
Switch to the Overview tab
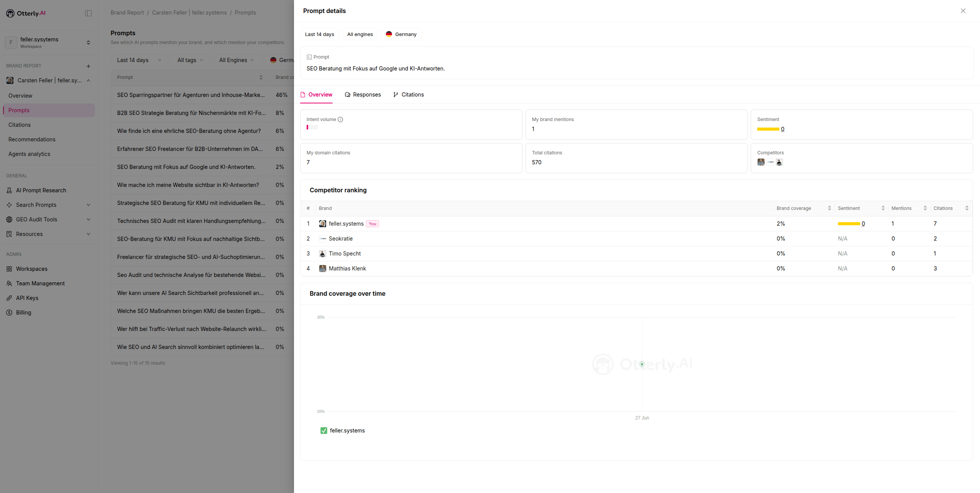pyautogui.click(x=316, y=95)
